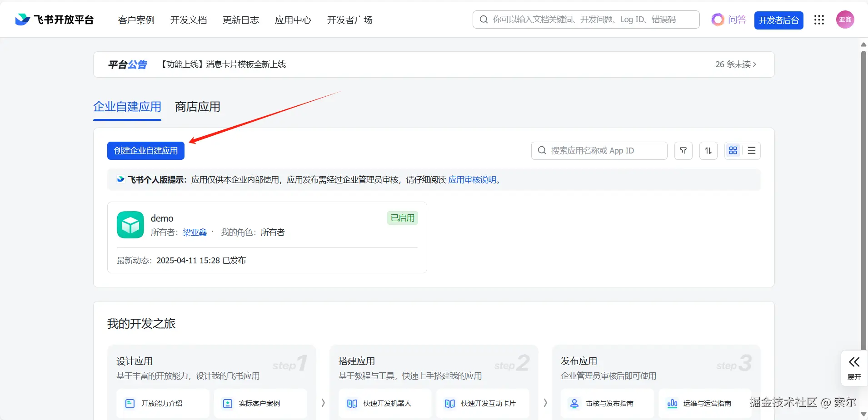The image size is (868, 420).
Task: Switch to the 商店应用 tab
Action: tap(198, 107)
